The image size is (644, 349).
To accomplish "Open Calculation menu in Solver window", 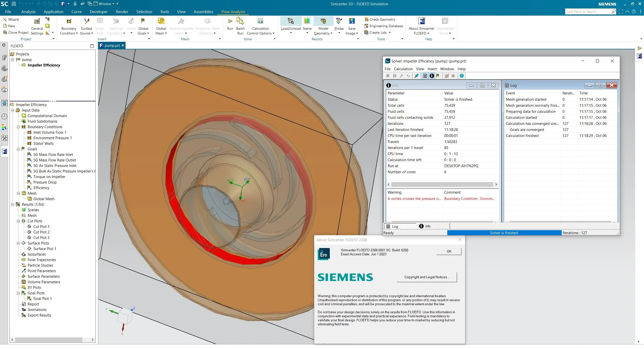I will click(403, 69).
